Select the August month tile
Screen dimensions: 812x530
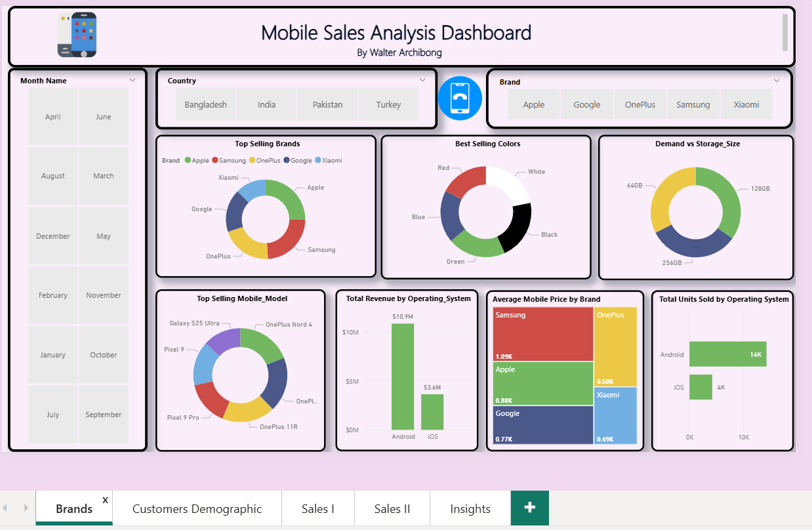[x=53, y=176]
